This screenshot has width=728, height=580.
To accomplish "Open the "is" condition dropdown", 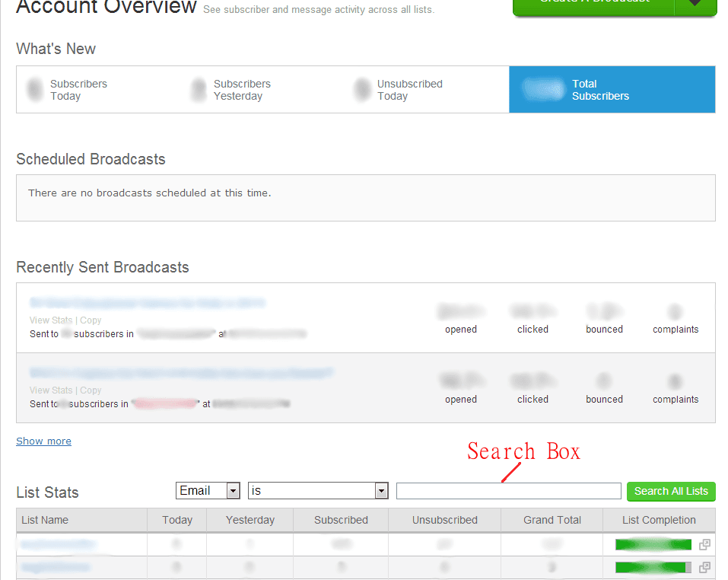I will (318, 490).
